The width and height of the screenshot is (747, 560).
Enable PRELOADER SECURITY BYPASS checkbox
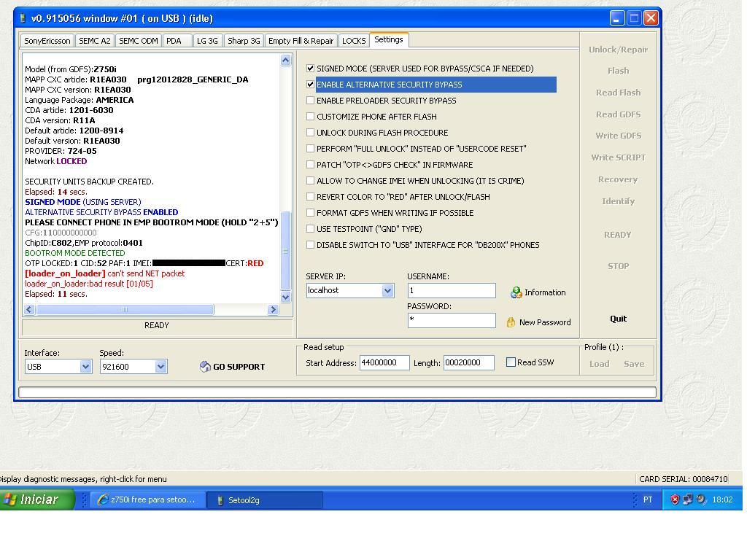pos(310,101)
